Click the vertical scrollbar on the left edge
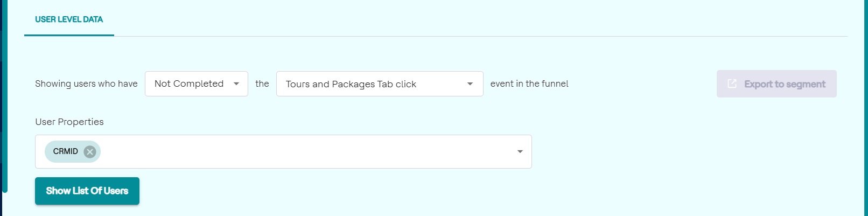The width and height of the screenshot is (868, 216). 5,108
